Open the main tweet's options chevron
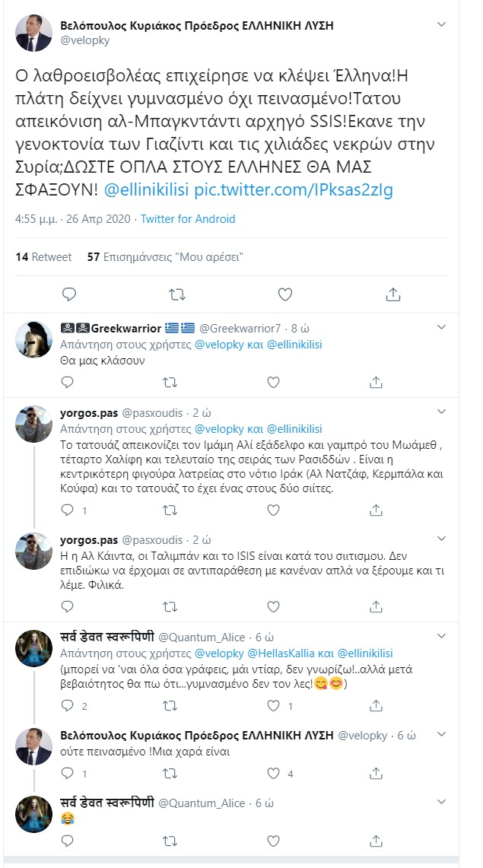 point(442,26)
